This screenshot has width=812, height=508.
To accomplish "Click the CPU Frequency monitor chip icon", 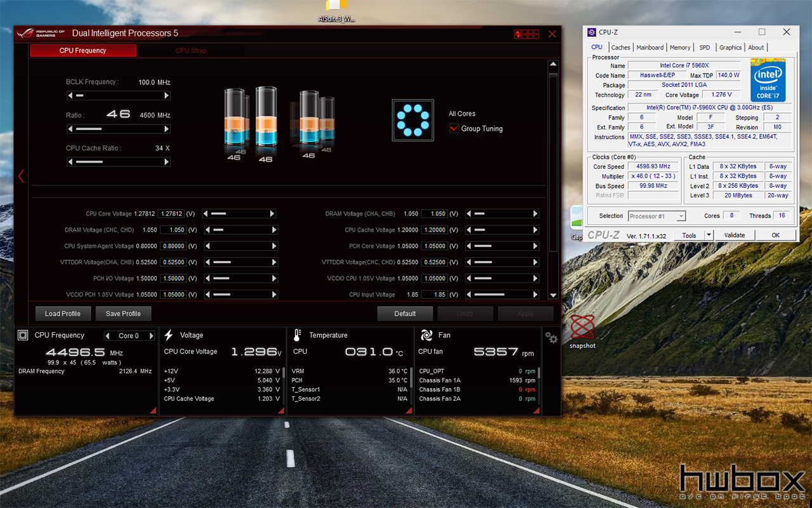I will point(23,335).
